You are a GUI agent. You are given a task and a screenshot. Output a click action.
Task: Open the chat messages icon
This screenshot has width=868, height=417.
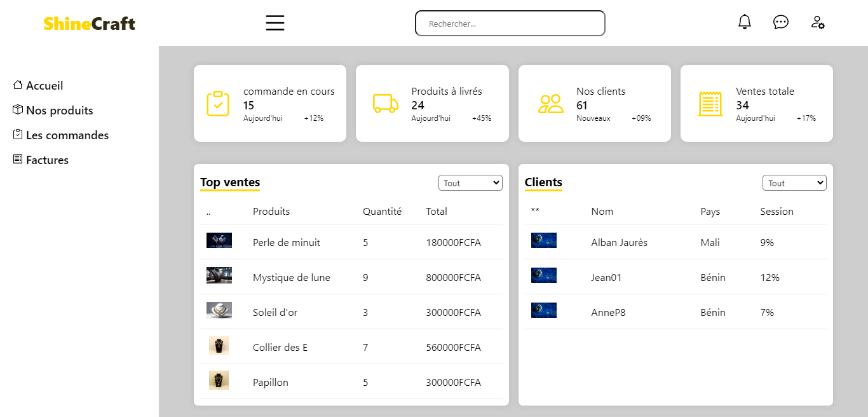(x=781, y=22)
